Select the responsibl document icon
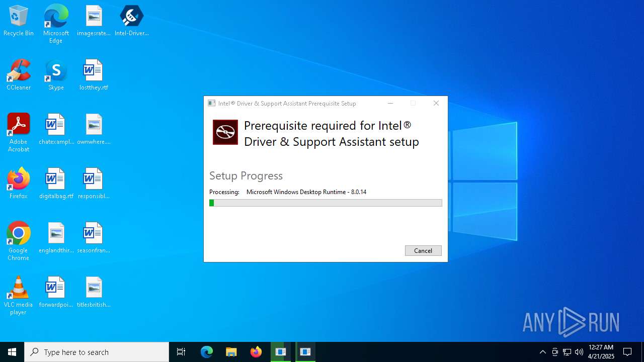 [x=94, y=184]
